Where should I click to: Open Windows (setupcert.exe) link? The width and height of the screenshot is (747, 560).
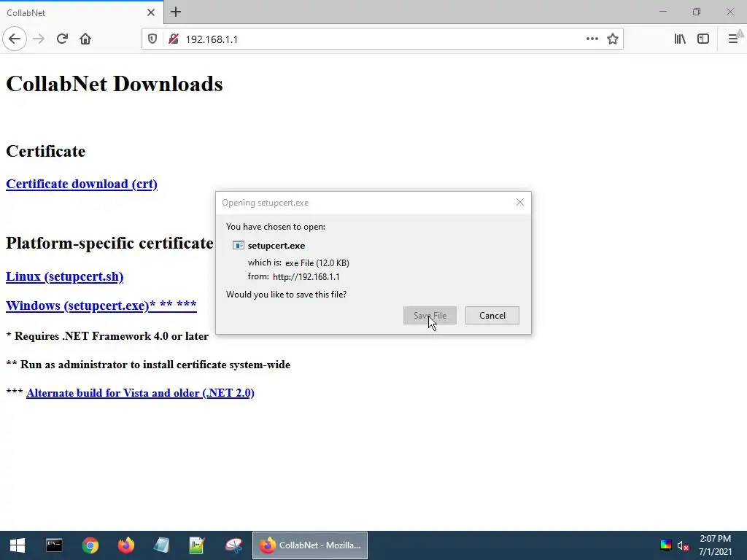pyautogui.click(x=101, y=306)
